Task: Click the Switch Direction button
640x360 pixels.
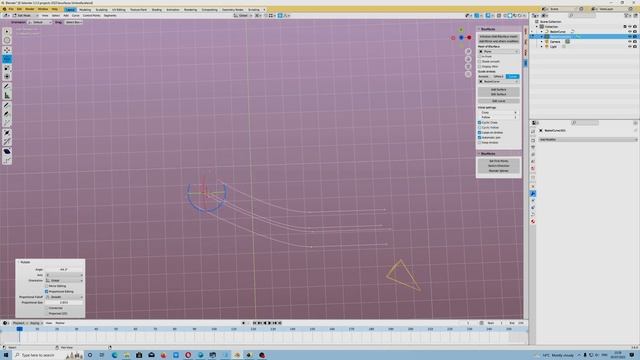Action: coord(499,166)
